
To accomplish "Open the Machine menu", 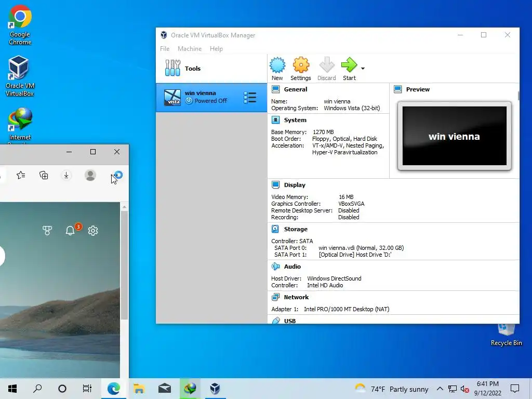I will click(189, 48).
